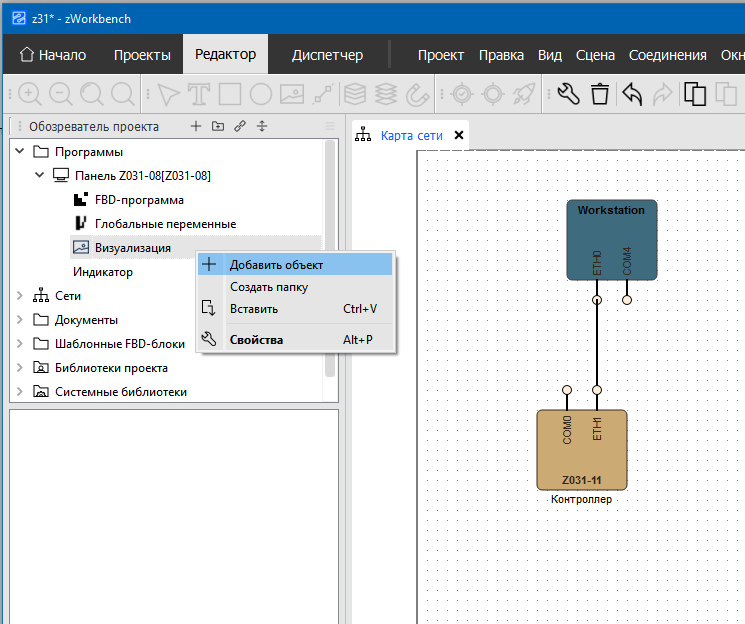Select Создать папку in context menu
The image size is (745, 624).
(268, 287)
